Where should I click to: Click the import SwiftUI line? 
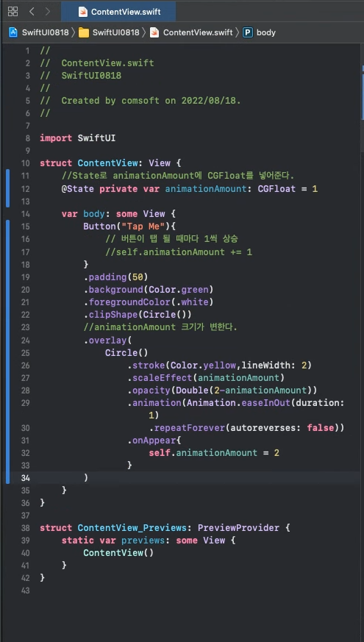coord(77,138)
